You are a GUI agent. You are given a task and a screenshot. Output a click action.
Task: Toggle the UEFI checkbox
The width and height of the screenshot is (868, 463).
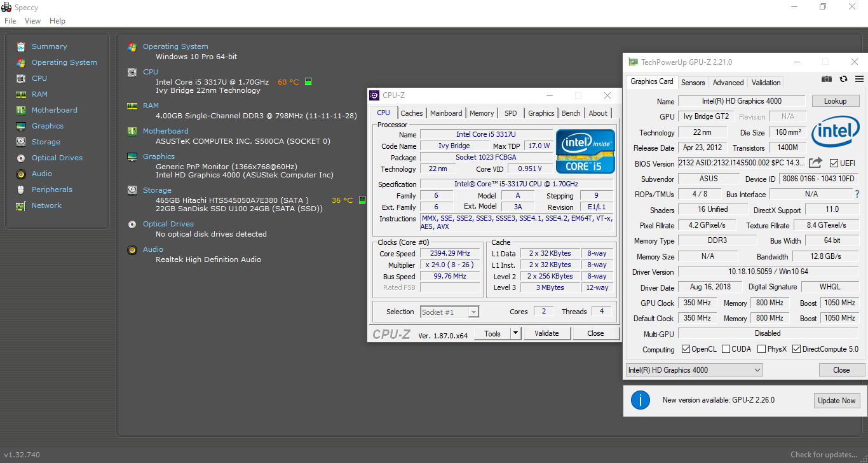pos(834,163)
